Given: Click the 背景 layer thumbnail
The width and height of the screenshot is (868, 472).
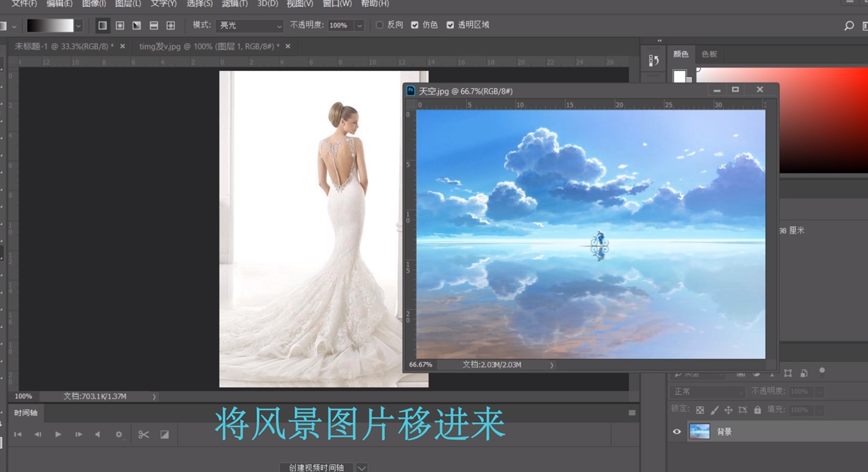Looking at the screenshot, I should [699, 432].
